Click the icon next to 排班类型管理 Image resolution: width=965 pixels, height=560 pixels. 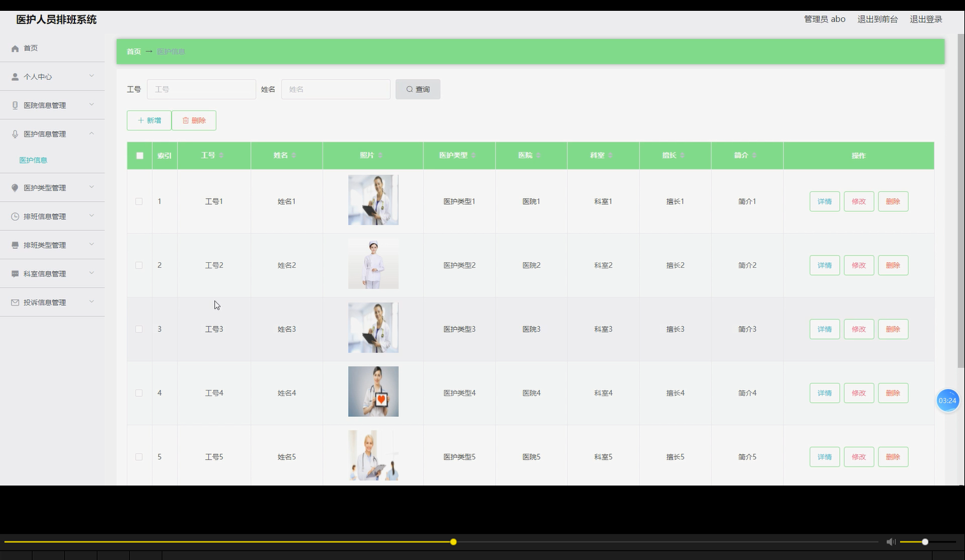pos(15,245)
